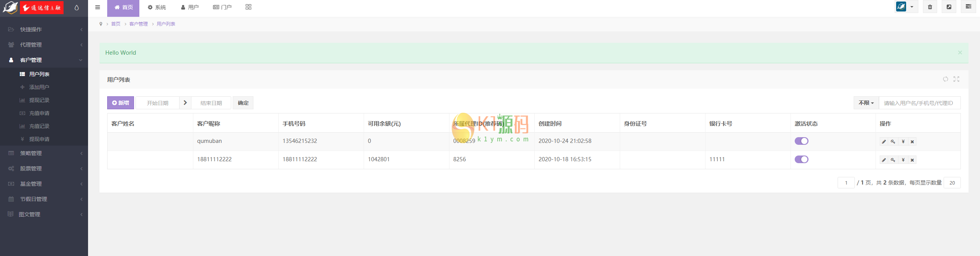980x256 pixels.
Task: Open 充值记录 in sidebar
Action: pyautogui.click(x=44, y=126)
